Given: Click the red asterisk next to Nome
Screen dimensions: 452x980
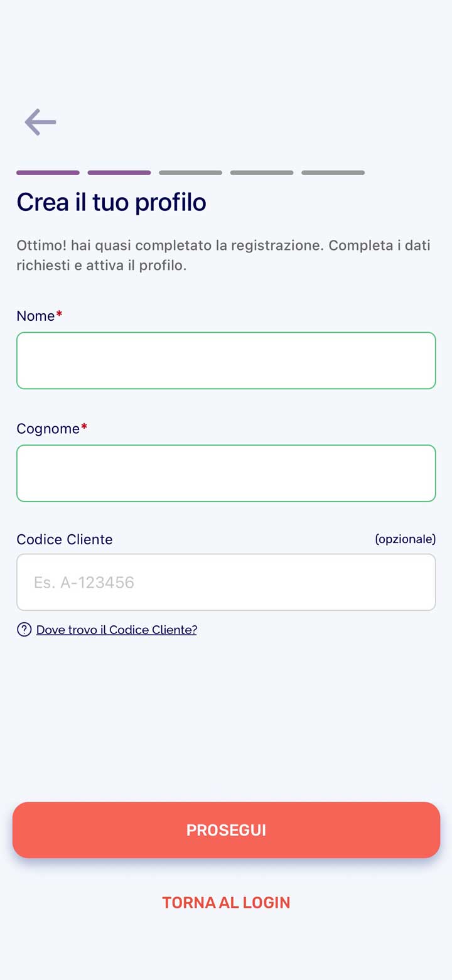Looking at the screenshot, I should tap(59, 314).
